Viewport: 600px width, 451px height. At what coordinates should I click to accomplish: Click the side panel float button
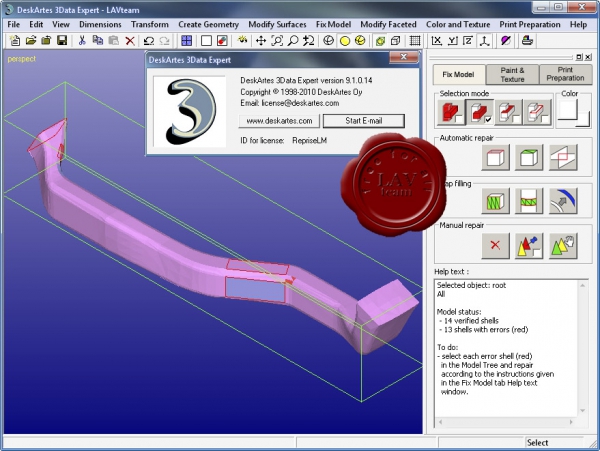(579, 57)
